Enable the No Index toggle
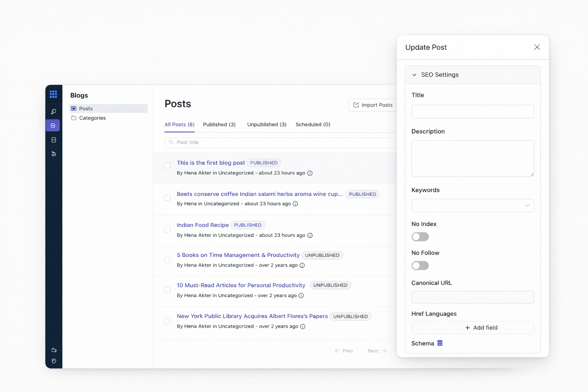 (x=420, y=237)
